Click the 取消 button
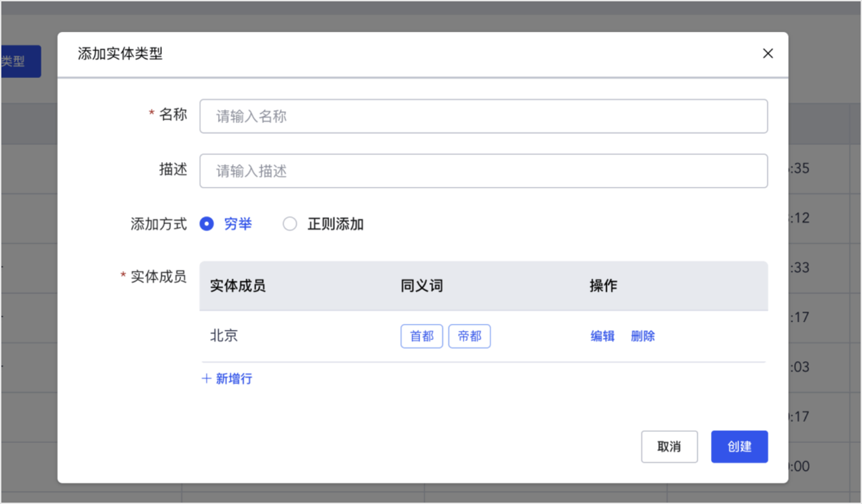 669,447
